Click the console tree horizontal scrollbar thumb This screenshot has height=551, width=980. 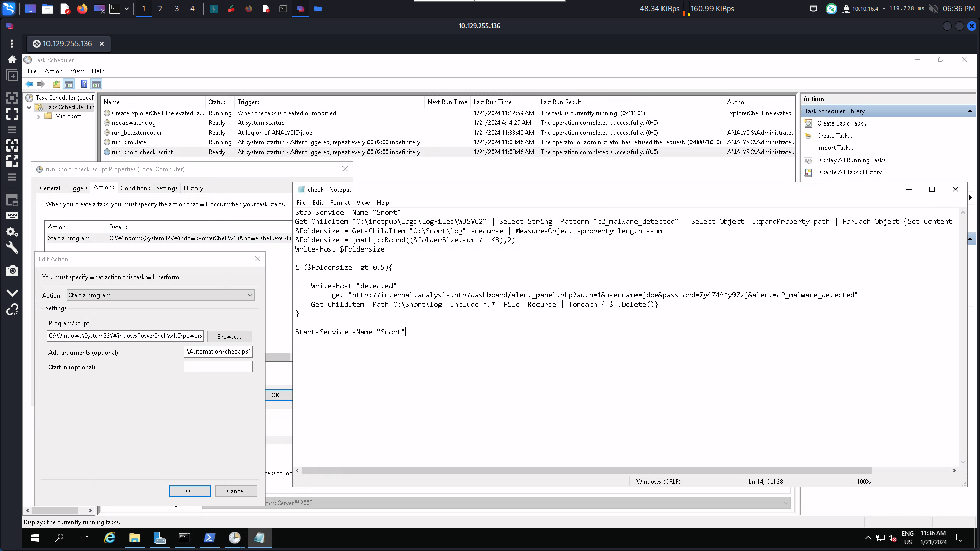coord(55,510)
